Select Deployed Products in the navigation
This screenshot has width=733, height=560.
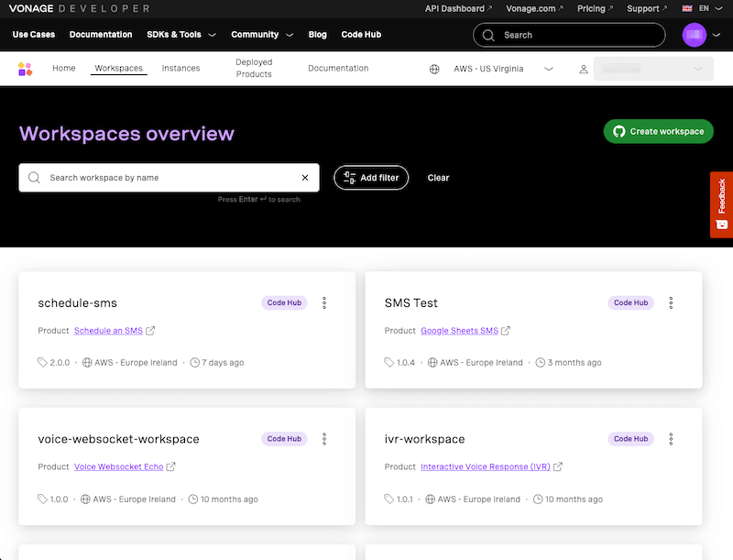point(254,68)
